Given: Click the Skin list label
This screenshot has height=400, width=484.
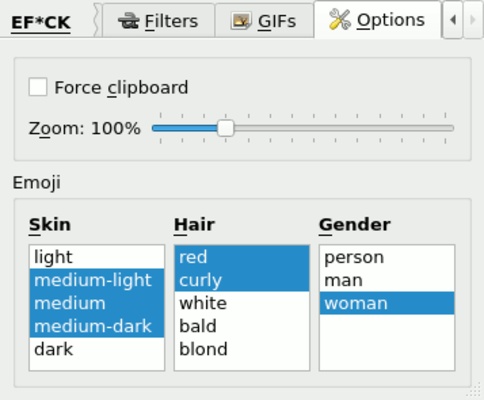Looking at the screenshot, I should click(50, 225).
